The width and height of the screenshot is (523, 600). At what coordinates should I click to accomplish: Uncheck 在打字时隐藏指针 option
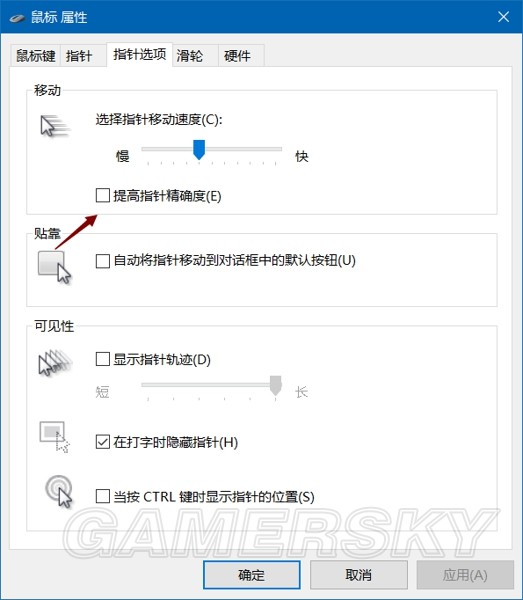coord(103,442)
